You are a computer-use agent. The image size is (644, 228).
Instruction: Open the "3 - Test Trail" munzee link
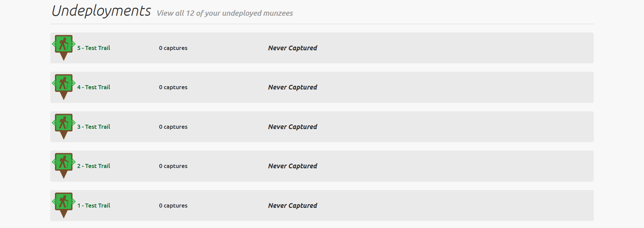(94, 127)
